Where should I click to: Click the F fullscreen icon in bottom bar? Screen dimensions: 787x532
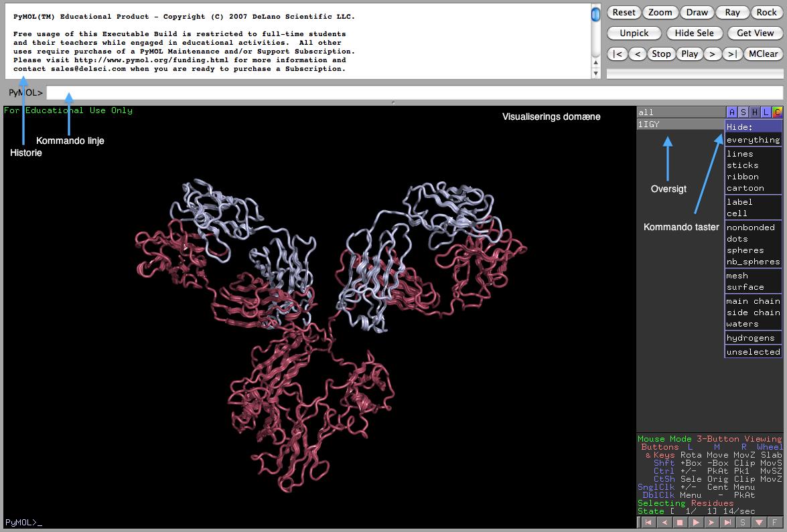[x=774, y=522]
